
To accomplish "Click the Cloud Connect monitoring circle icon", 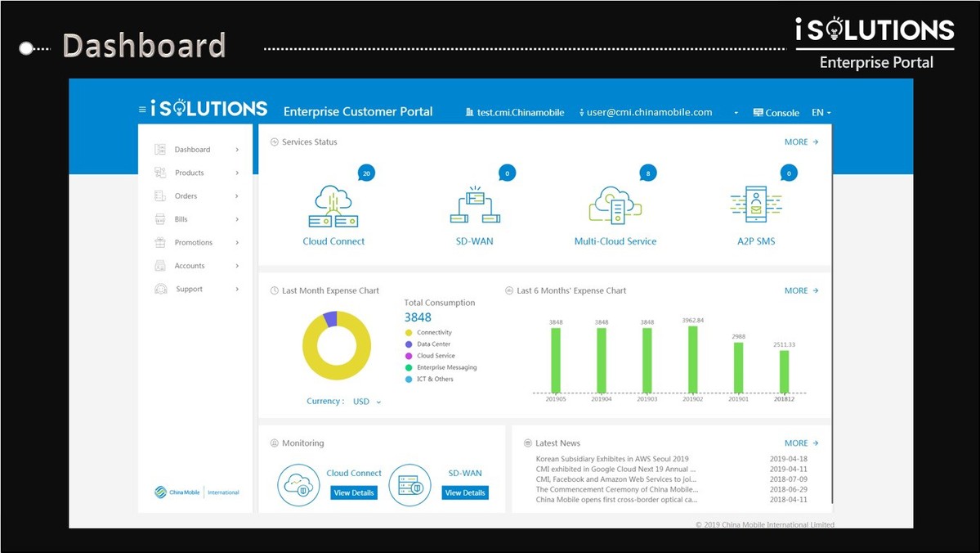I will (x=299, y=485).
